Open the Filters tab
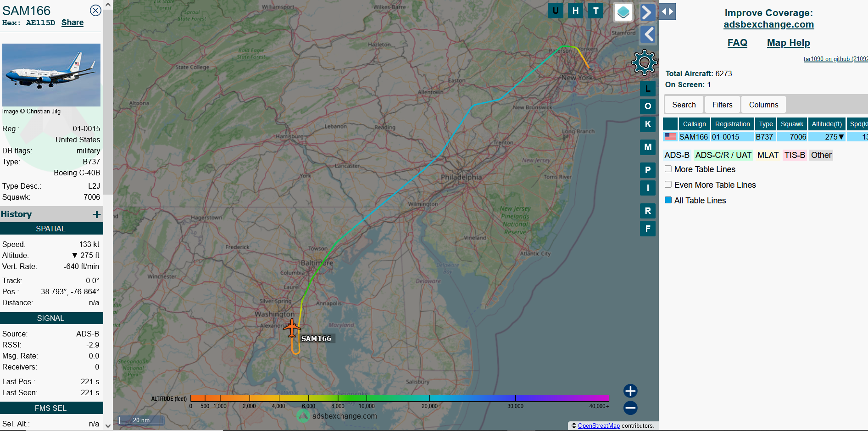This screenshot has height=431, width=868. (722, 105)
